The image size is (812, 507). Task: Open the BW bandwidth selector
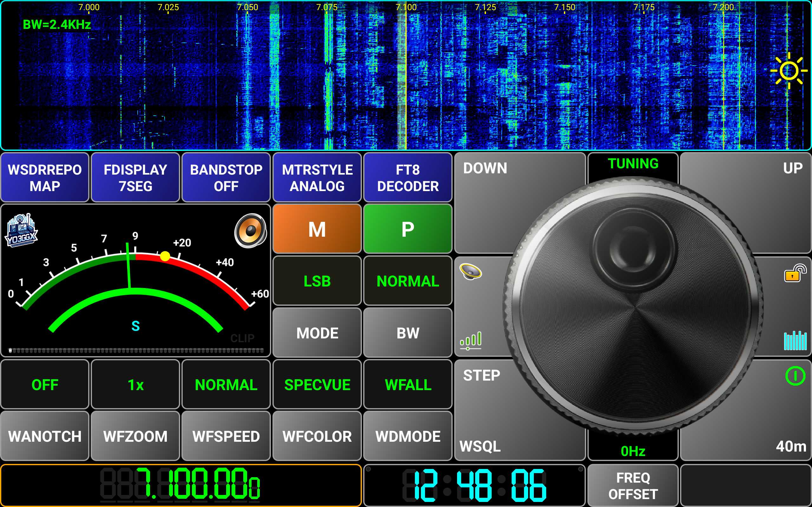pyautogui.click(x=408, y=333)
